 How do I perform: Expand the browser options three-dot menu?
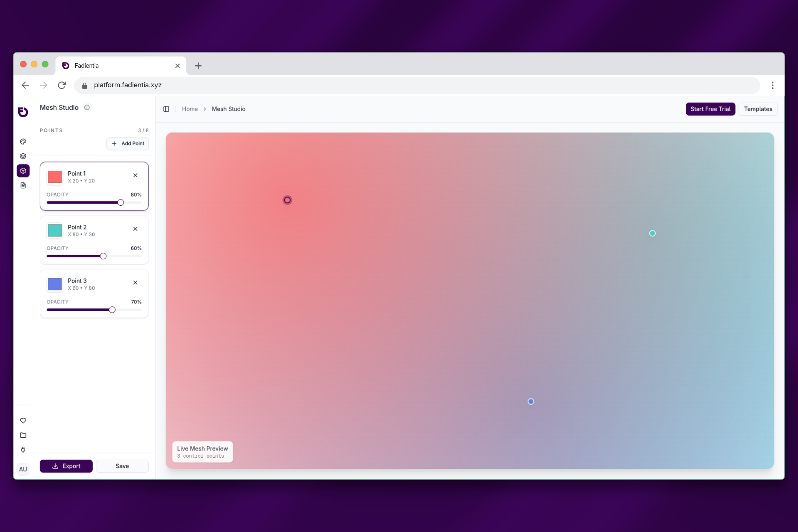click(773, 85)
